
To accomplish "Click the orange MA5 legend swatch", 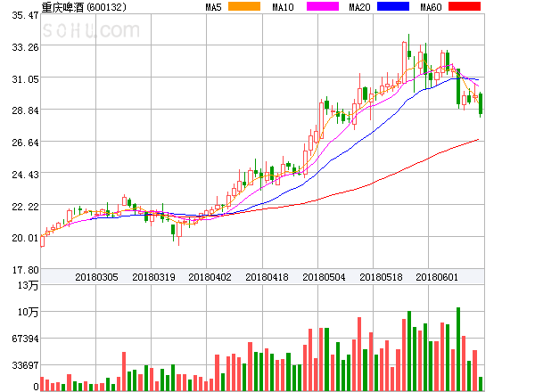I will (244, 6).
